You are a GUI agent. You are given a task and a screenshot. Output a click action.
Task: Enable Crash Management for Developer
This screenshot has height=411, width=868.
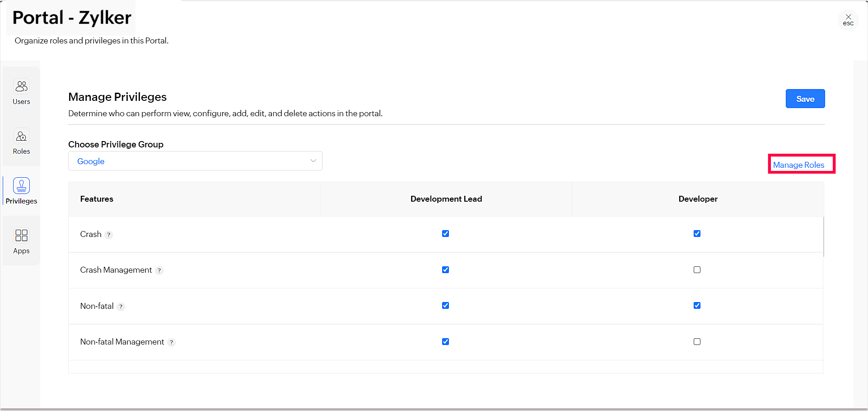(697, 270)
